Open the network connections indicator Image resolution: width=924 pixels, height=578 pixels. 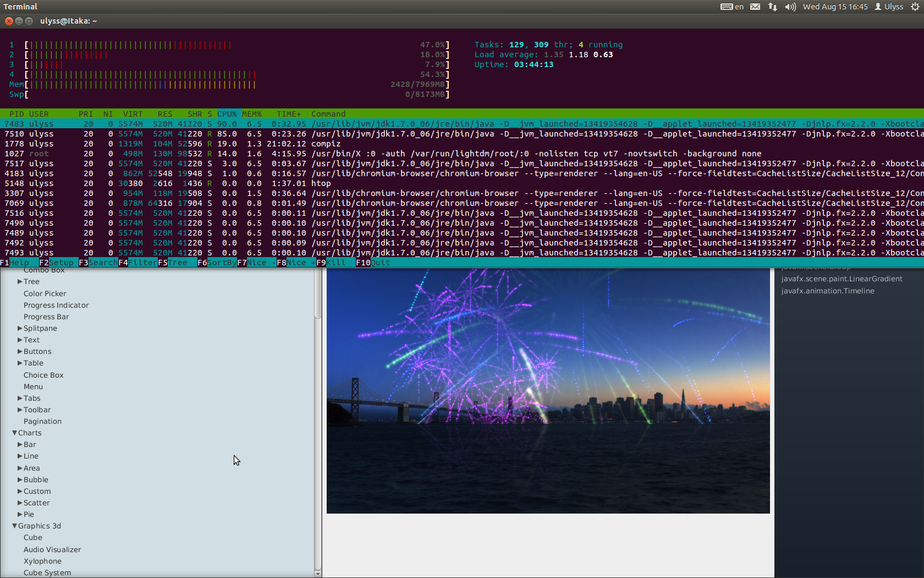(x=773, y=7)
